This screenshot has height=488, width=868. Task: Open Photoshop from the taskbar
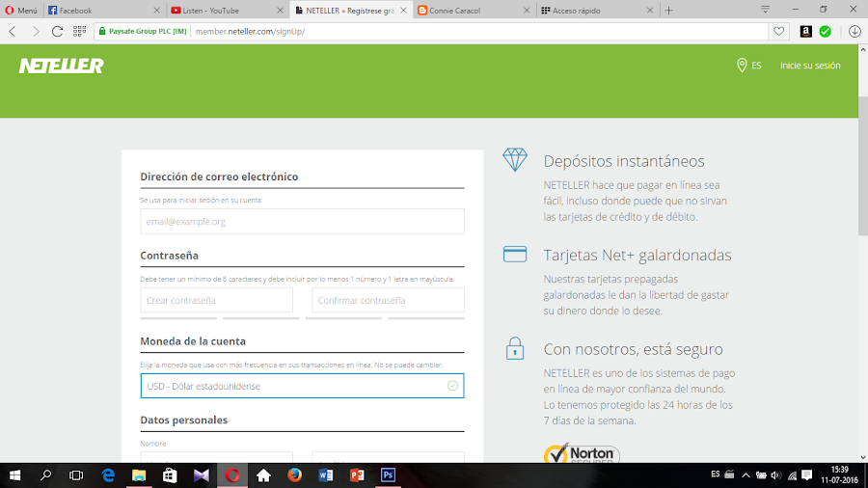click(x=388, y=475)
